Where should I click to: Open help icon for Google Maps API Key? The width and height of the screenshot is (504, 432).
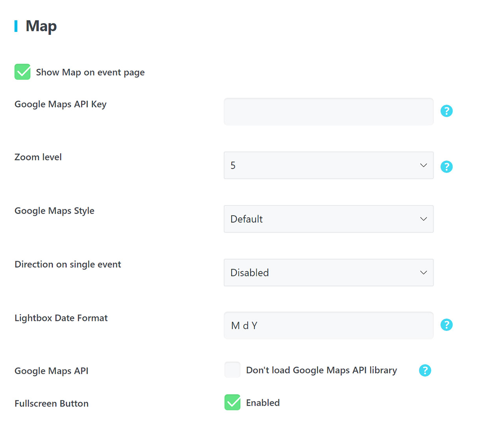point(447,111)
